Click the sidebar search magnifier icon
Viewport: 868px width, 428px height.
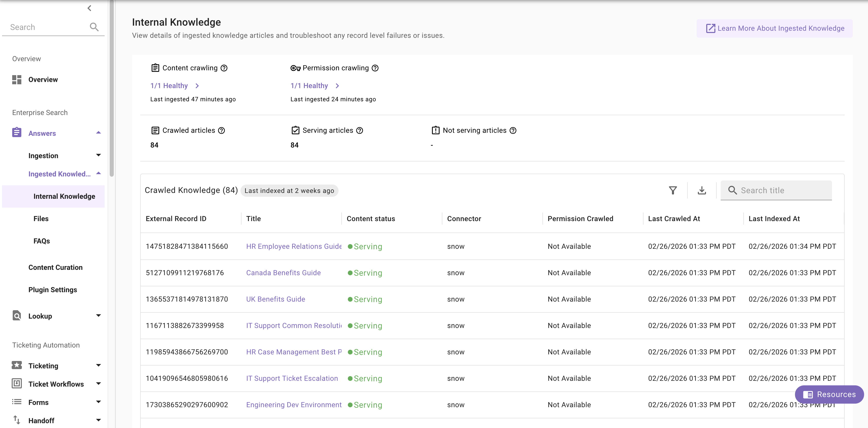(x=94, y=27)
